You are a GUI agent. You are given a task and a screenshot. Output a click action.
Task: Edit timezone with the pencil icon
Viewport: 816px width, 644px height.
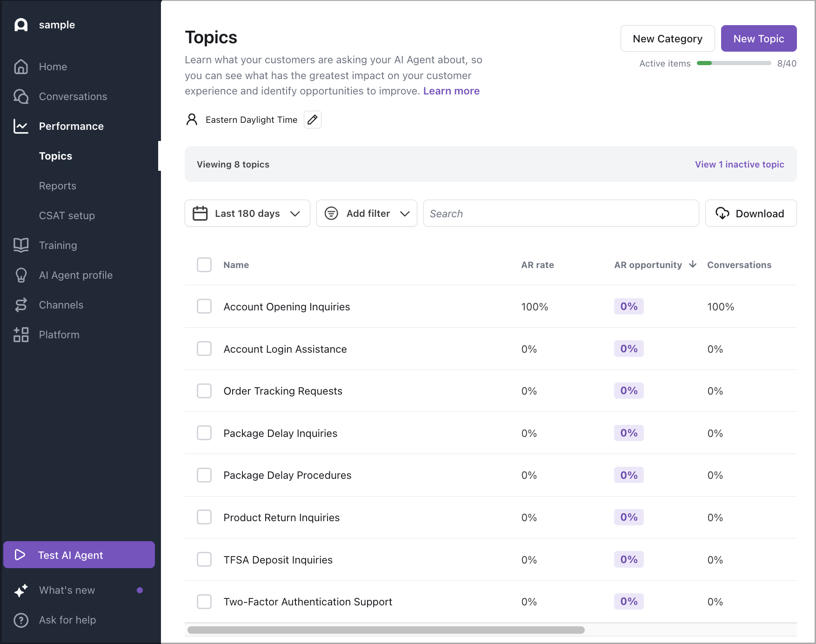(x=313, y=120)
